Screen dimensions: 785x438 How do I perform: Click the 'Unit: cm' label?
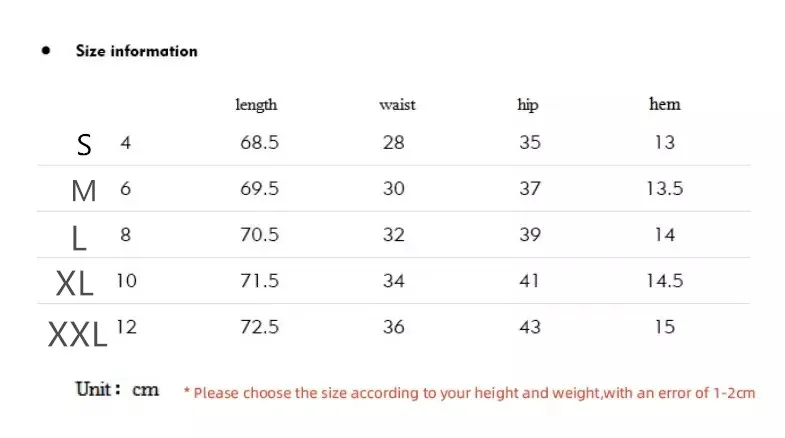pos(118,389)
